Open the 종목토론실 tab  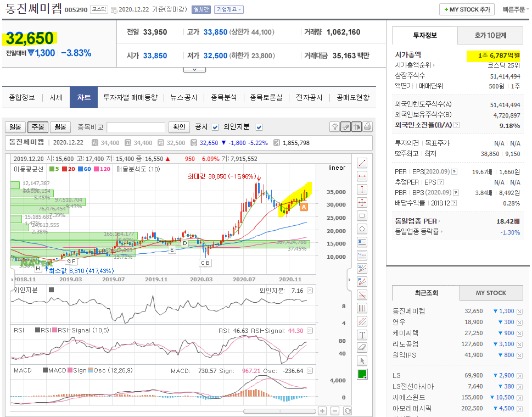click(x=266, y=97)
